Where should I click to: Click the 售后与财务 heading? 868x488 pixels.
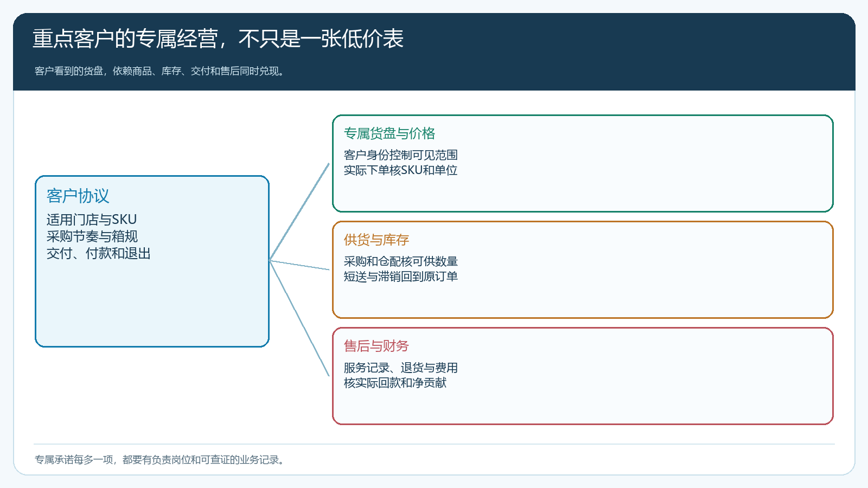pyautogui.click(x=376, y=346)
